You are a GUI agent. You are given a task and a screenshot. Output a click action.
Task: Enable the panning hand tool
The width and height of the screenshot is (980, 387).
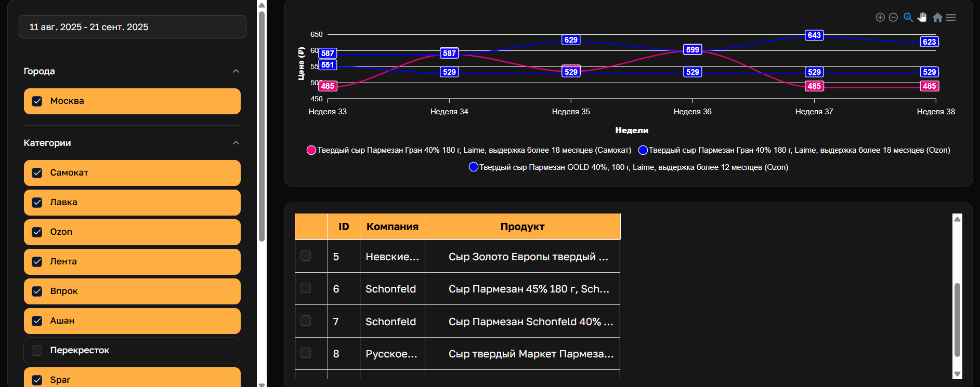coord(922,17)
